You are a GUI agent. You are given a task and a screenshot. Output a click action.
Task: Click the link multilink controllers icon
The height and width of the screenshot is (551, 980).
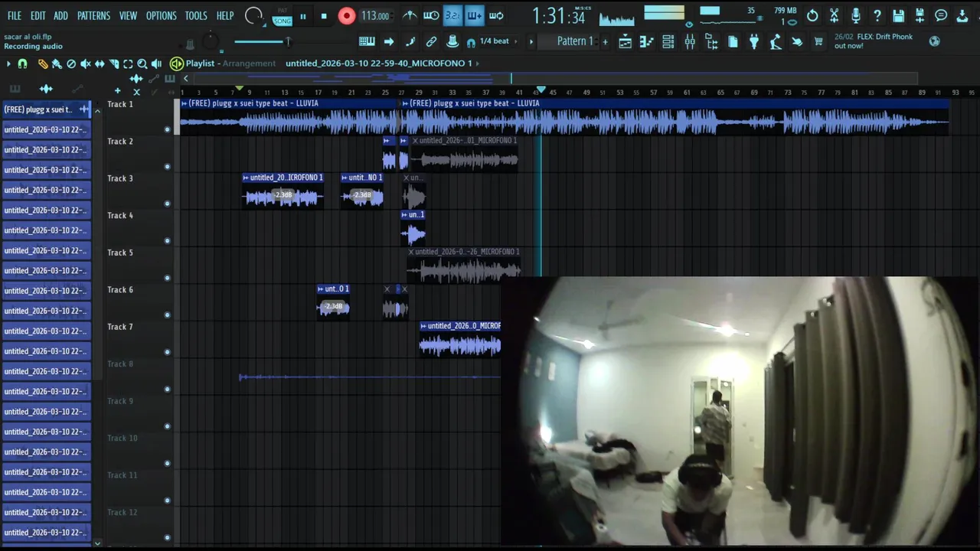pyautogui.click(x=431, y=41)
